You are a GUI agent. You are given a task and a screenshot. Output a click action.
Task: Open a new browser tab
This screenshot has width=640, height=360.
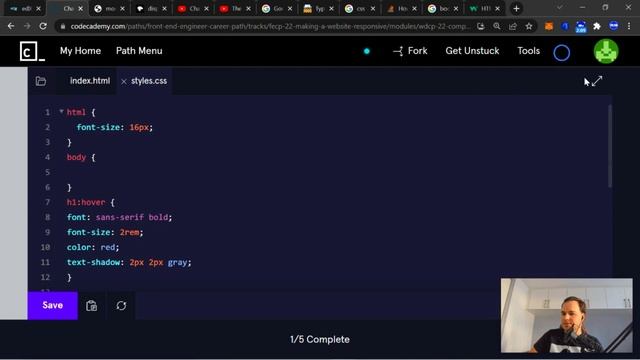pos(516,9)
